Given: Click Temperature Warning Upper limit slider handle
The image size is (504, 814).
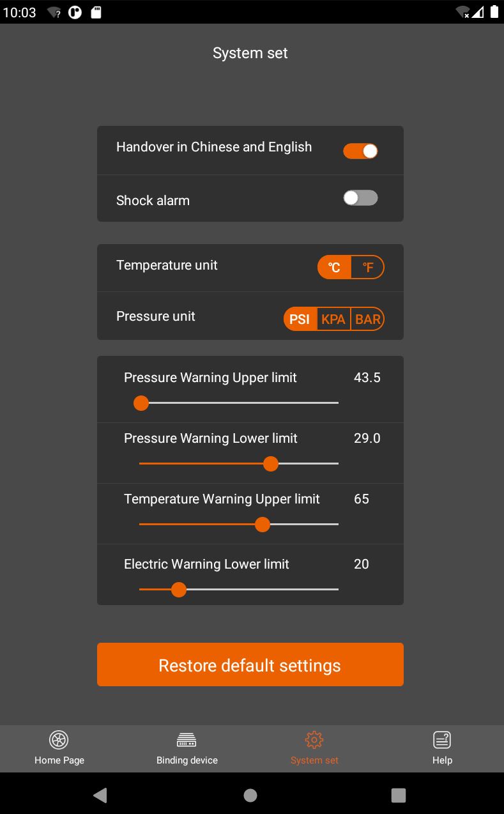Looking at the screenshot, I should click(263, 525).
